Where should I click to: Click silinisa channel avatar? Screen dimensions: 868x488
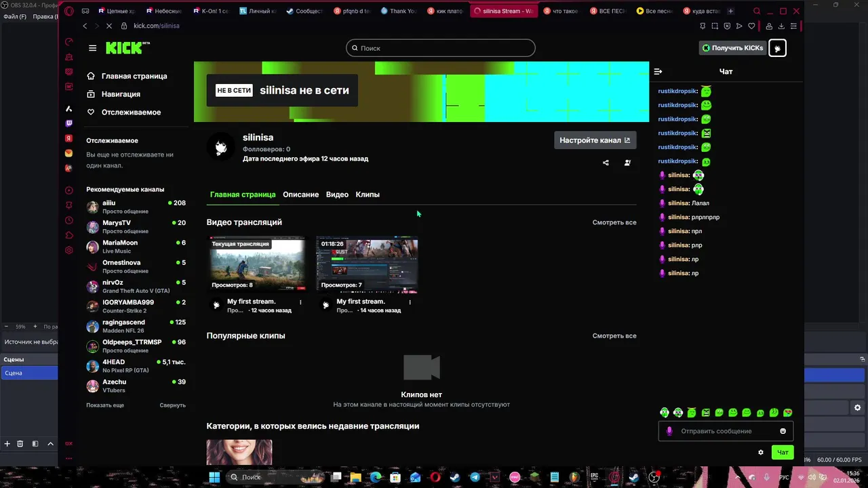pos(220,146)
